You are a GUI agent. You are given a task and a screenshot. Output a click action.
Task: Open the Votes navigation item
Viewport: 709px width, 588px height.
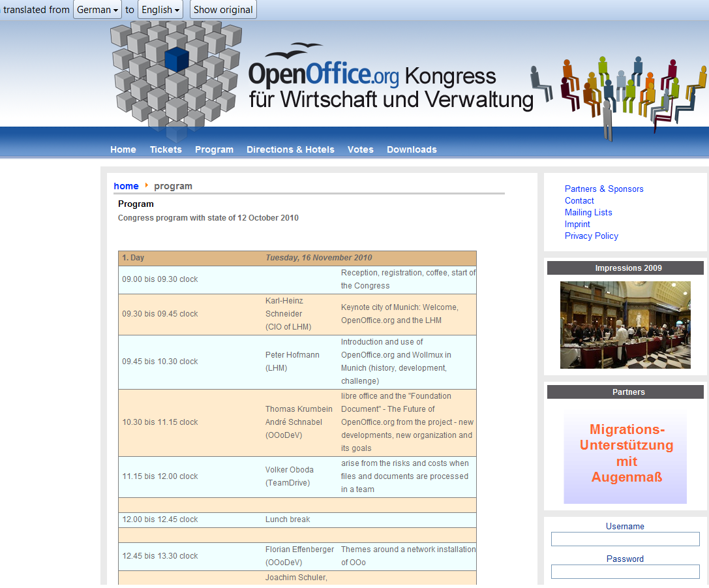[x=361, y=149]
